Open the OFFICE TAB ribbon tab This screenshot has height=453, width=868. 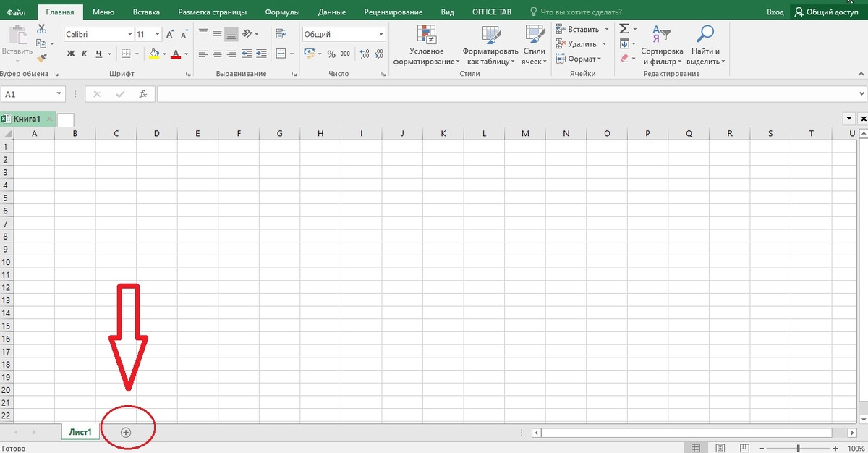pos(491,12)
